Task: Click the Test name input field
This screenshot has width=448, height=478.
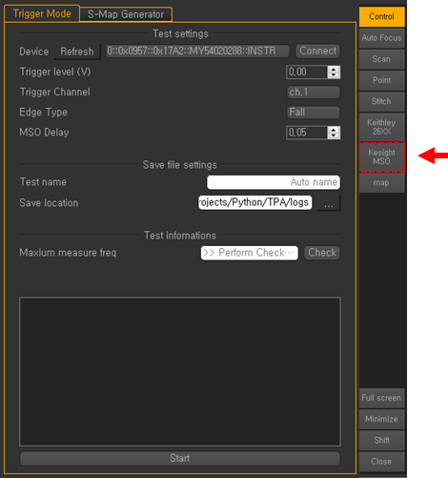Action: 274,182
